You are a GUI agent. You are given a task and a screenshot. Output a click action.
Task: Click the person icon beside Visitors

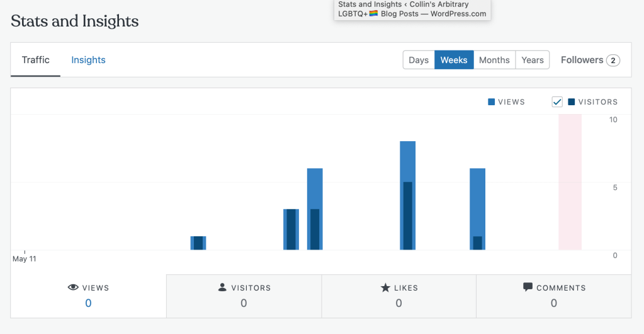tap(222, 287)
